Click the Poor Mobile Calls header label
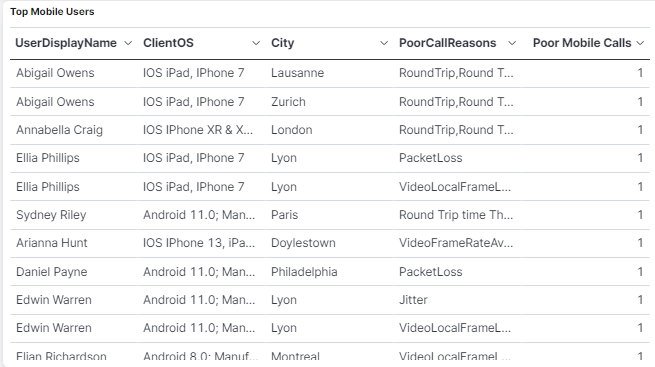Screen dimensions: 655x367 [582, 43]
